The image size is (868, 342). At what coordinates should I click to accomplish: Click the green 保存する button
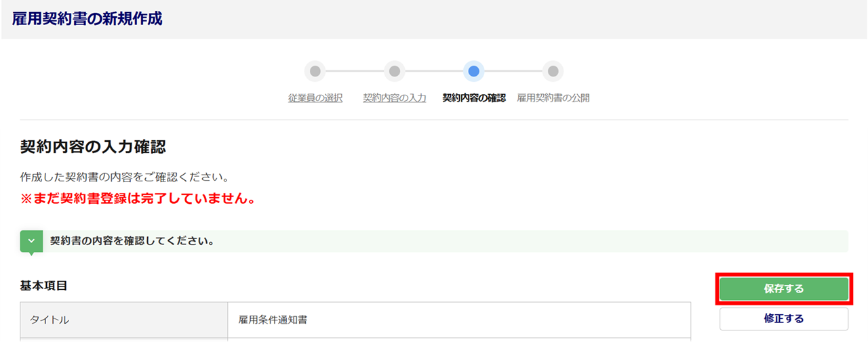(x=783, y=289)
